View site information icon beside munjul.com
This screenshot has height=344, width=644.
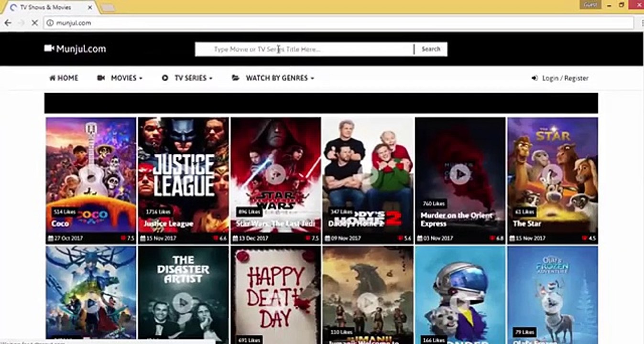coord(49,23)
